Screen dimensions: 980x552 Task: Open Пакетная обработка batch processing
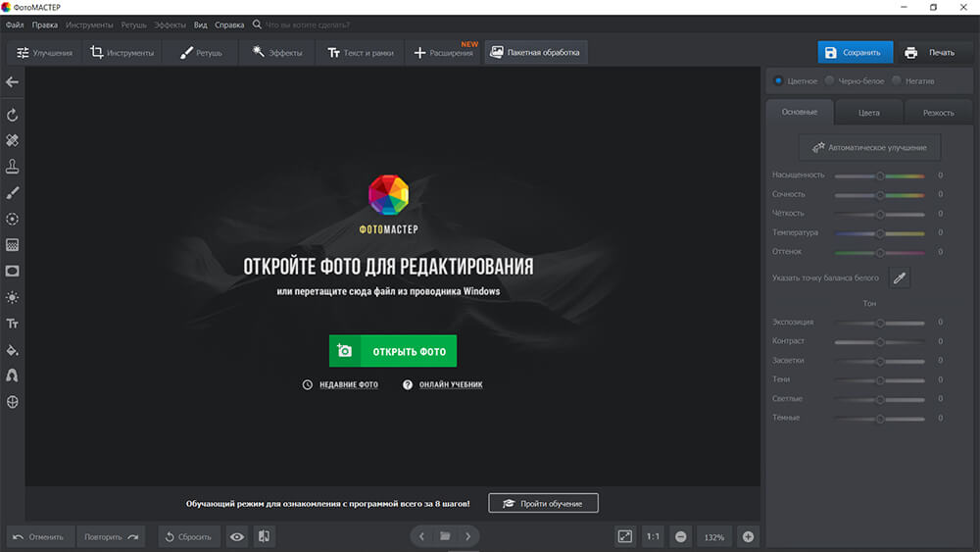[x=536, y=53]
